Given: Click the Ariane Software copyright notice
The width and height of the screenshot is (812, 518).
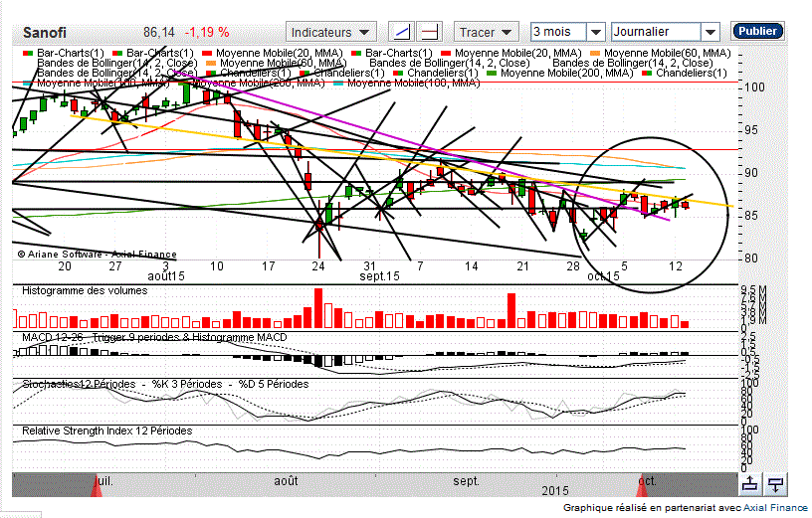Looking at the screenshot, I should 97,255.
